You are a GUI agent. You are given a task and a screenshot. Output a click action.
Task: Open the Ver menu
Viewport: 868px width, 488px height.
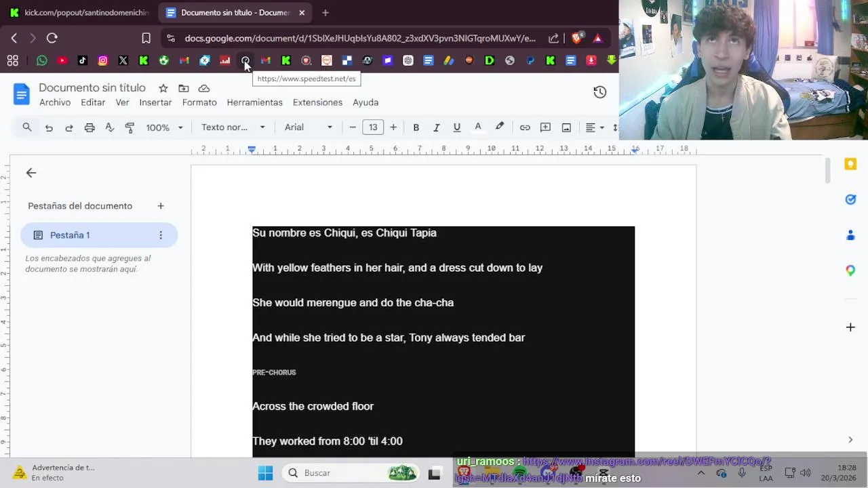pyautogui.click(x=122, y=102)
